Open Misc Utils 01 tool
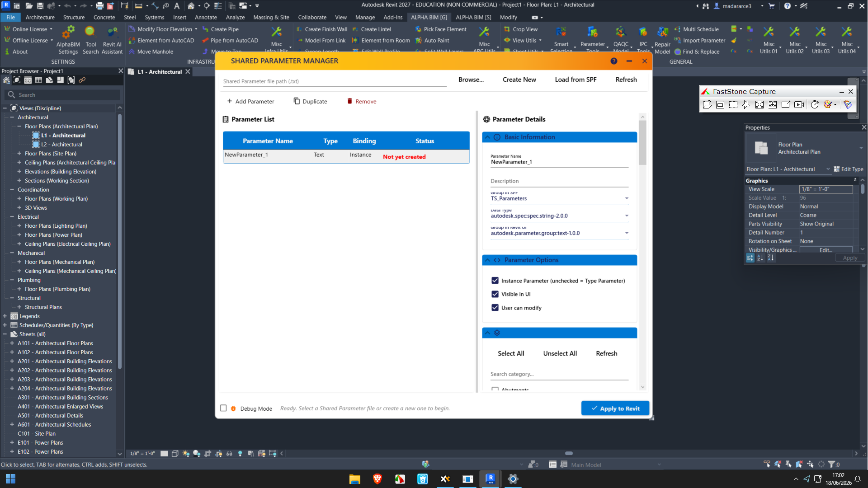The height and width of the screenshot is (488, 868). [x=769, y=40]
